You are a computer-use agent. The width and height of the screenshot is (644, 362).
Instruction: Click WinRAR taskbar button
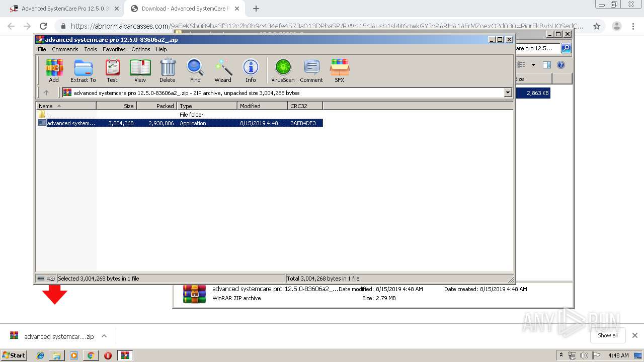(125, 355)
